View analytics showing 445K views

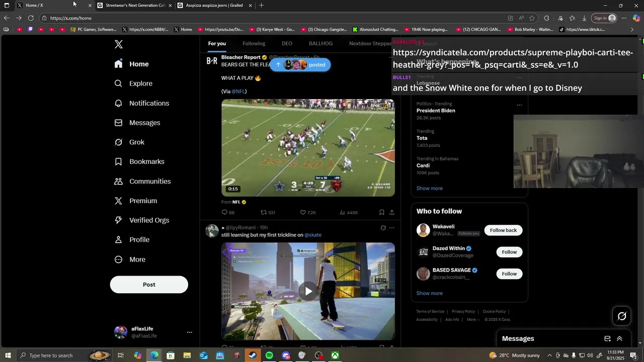(x=349, y=213)
